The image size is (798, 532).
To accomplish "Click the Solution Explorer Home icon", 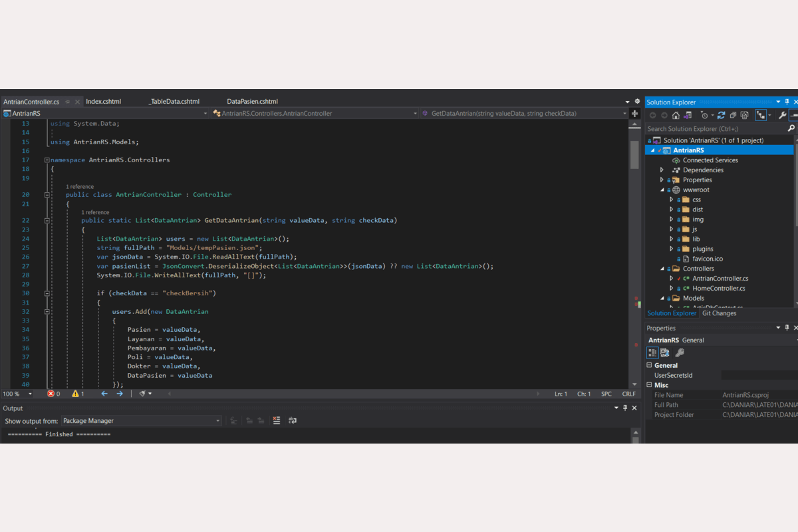I will pyautogui.click(x=676, y=115).
